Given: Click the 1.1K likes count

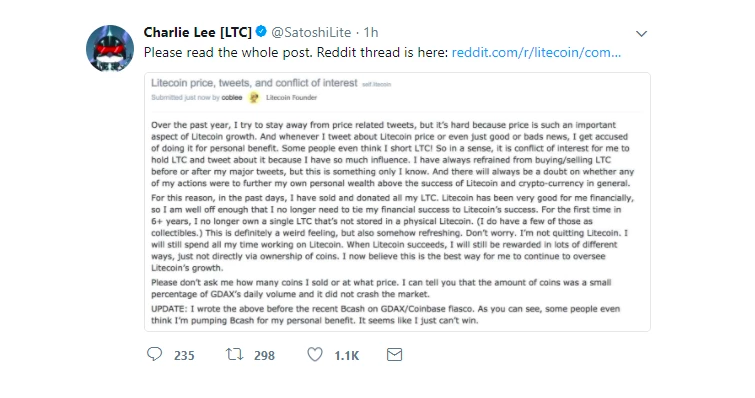Looking at the screenshot, I should pyautogui.click(x=347, y=356).
